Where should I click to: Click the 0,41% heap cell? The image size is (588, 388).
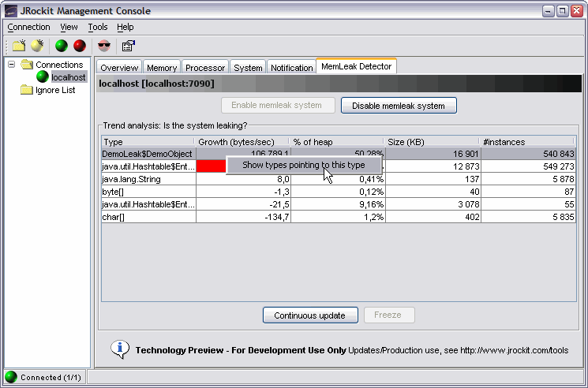[x=338, y=179]
